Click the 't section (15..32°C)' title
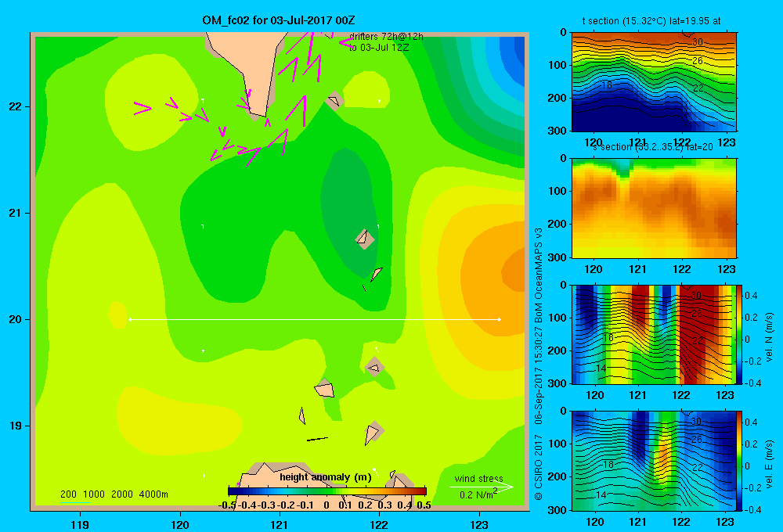Screen dimensions: 783x532 pyautogui.click(x=651, y=21)
